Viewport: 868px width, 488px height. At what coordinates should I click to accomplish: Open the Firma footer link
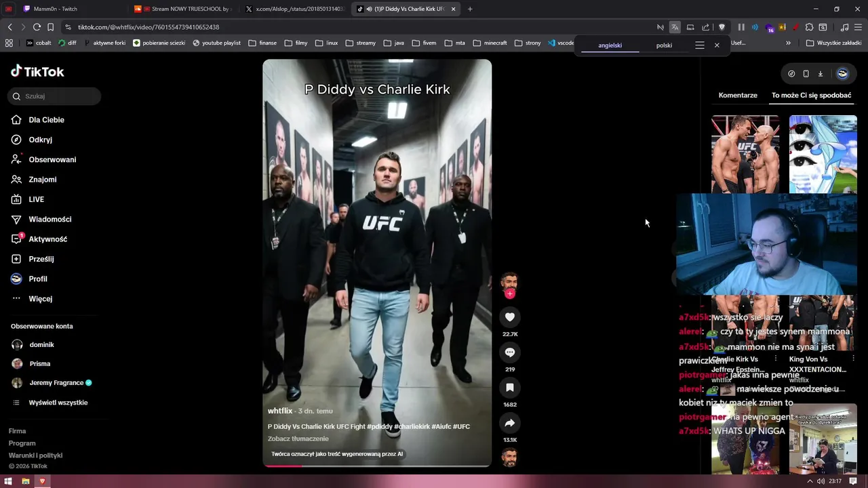pos(17,431)
